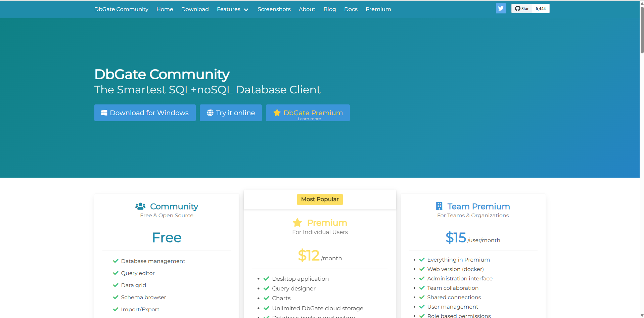Screen dimensions: 644x318
Task: Click the Team Premium building icon
Action: click(439, 206)
